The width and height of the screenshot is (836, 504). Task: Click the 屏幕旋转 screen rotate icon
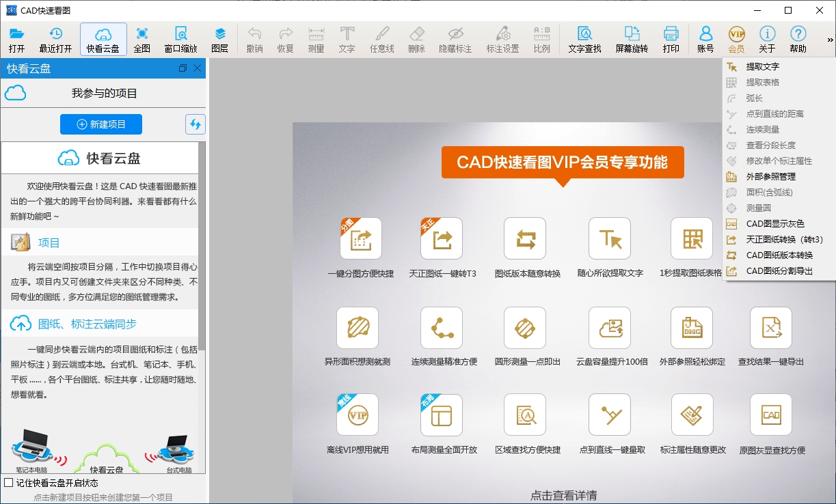(x=632, y=40)
